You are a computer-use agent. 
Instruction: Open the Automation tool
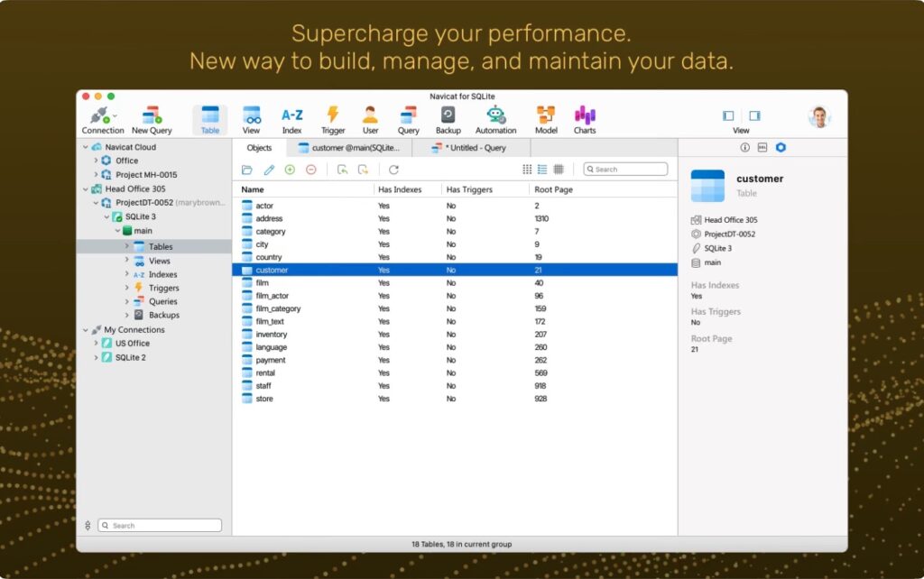point(495,118)
